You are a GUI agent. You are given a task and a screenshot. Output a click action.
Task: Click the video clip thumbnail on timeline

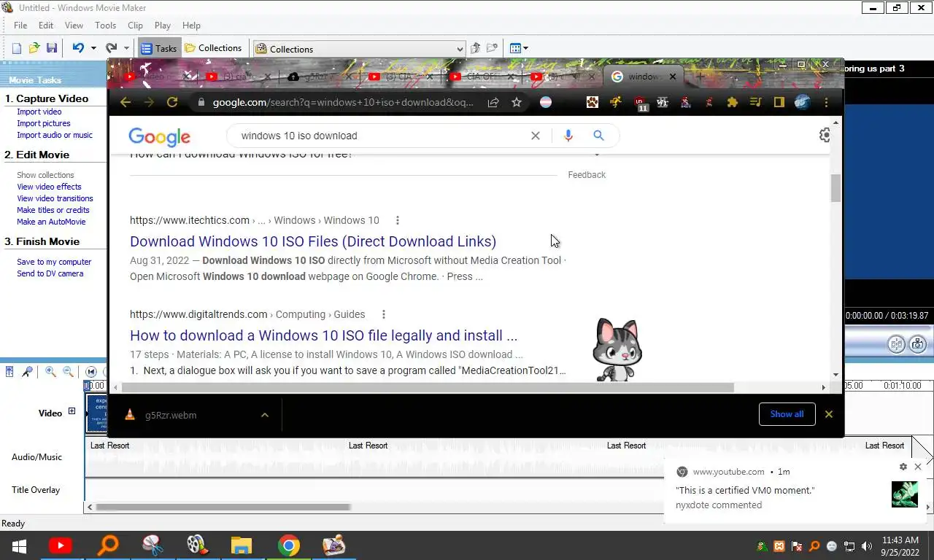[98, 413]
